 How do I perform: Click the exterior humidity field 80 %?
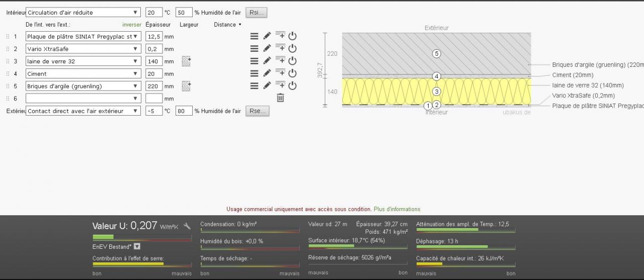[x=184, y=111]
